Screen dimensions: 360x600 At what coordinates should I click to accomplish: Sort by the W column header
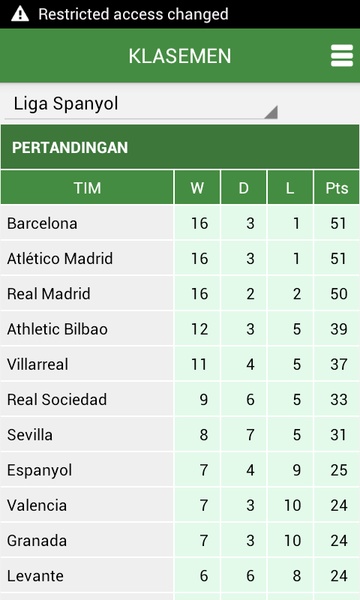point(197,188)
